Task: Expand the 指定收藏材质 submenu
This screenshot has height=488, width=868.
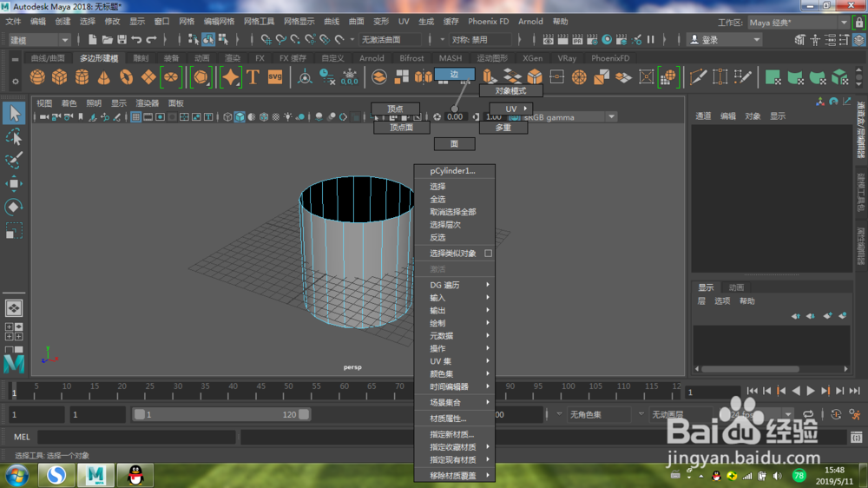Action: click(x=455, y=447)
